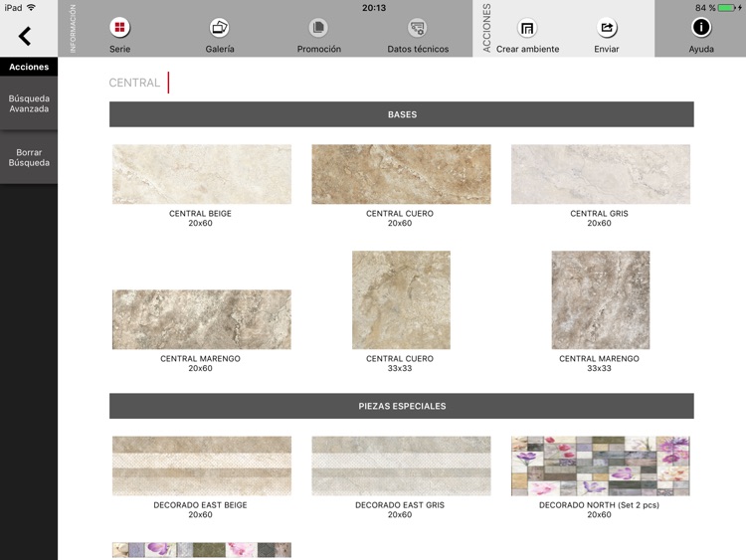Viewport: 746px width, 560px height.
Task: Tap the Crear ambiente icon
Action: pyautogui.click(x=527, y=28)
